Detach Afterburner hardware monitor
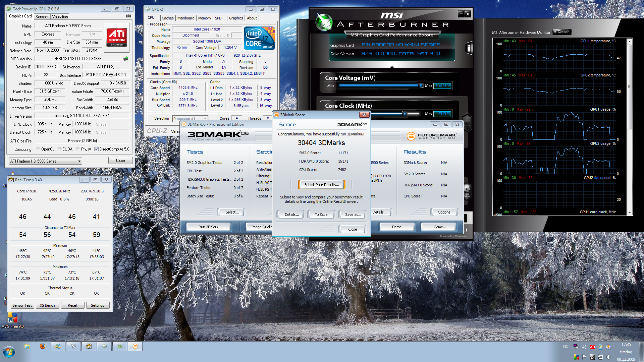Viewport: 644px width, 362px height. tap(562, 32)
